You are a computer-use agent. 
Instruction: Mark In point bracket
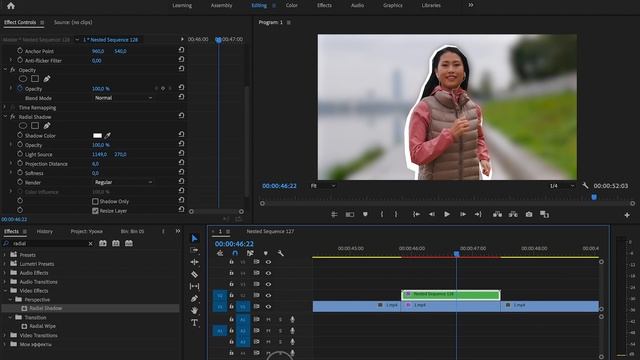[x=382, y=214]
